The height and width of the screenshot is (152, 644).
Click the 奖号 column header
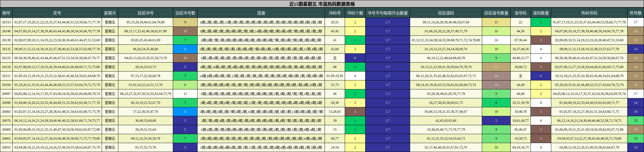(57, 13)
